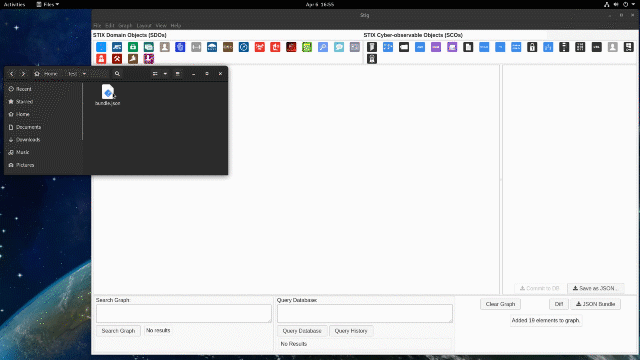Click the Search Graph button
Screen dimensions: 640x360
118,331
